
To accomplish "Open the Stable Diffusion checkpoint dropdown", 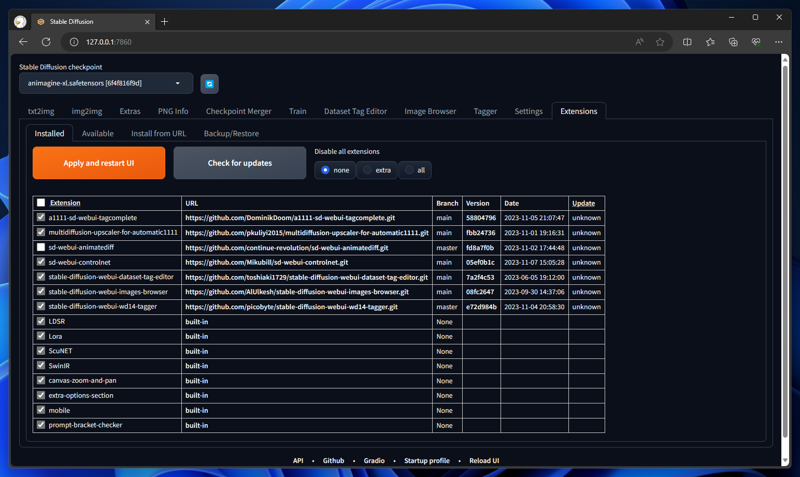I will 106,83.
